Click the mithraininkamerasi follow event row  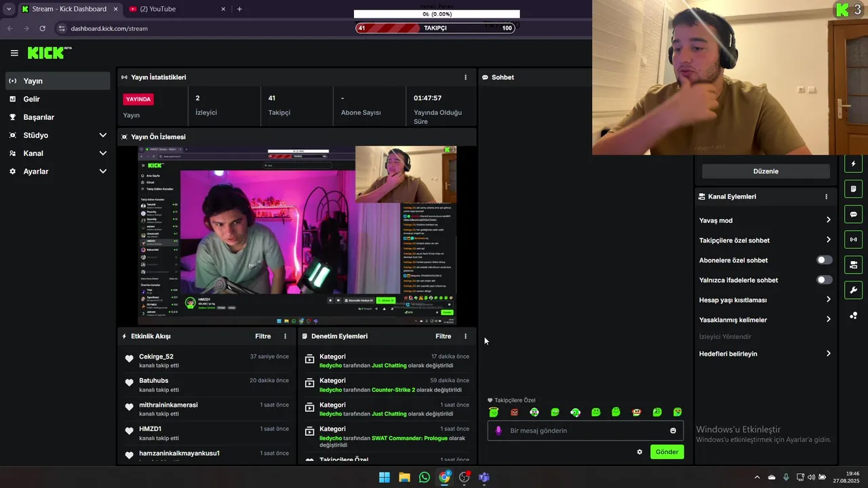pyautogui.click(x=208, y=409)
